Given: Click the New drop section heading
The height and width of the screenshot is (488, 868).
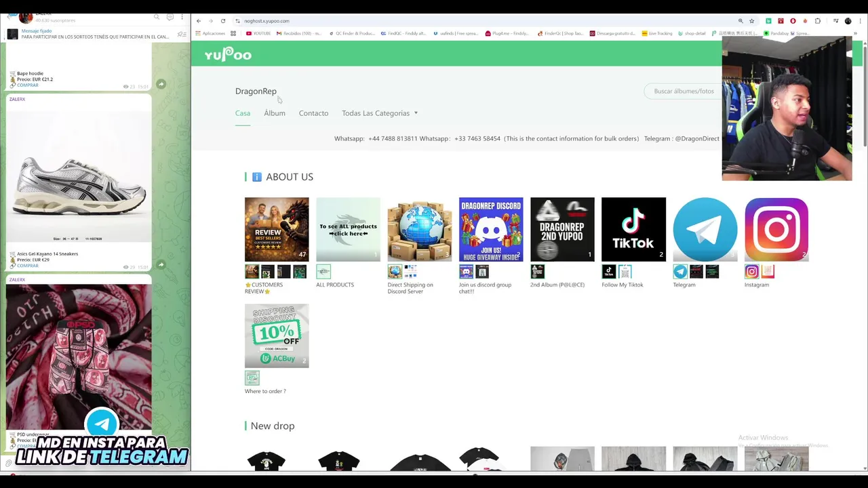Looking at the screenshot, I should tap(273, 426).
